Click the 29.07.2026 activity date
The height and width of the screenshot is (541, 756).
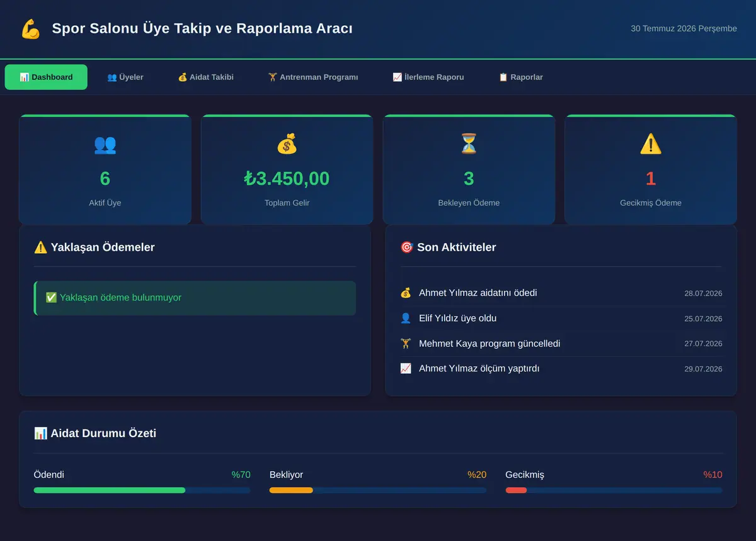tap(703, 369)
